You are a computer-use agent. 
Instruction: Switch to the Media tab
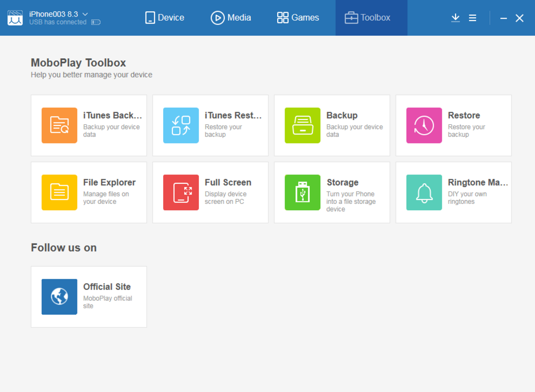(x=231, y=18)
